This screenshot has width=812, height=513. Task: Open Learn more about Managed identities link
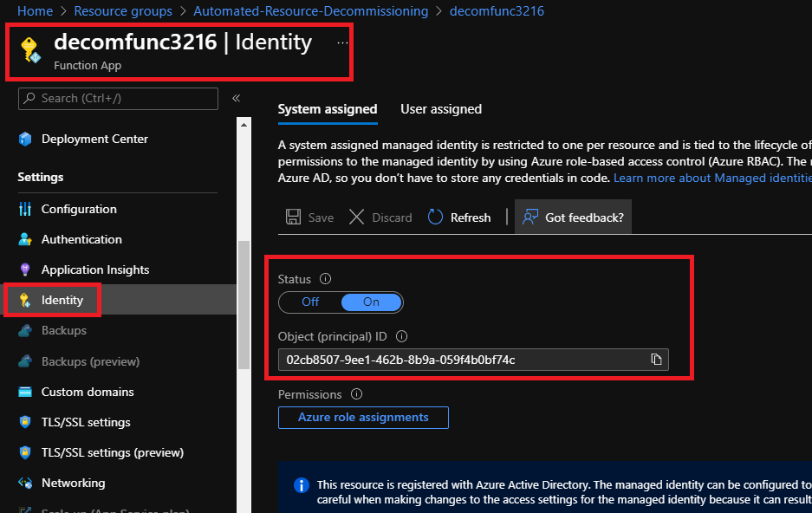tap(712, 178)
